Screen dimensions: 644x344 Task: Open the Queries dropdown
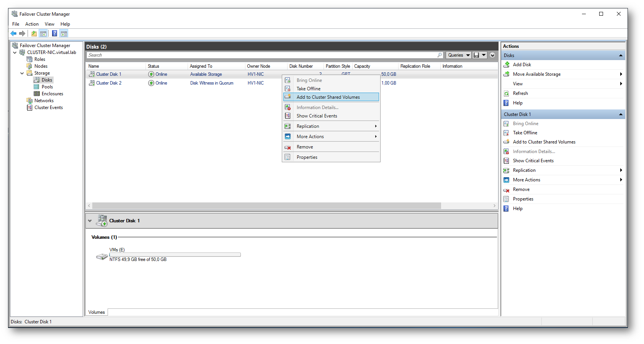coord(458,55)
